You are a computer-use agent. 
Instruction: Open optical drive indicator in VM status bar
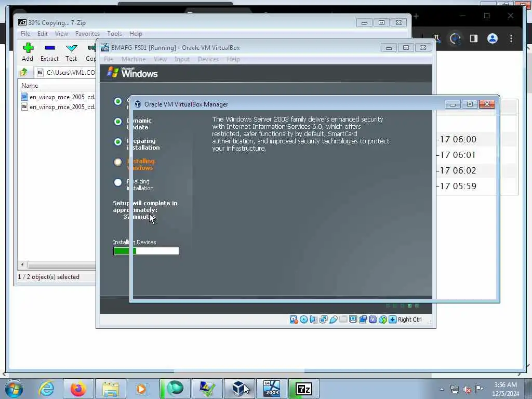tap(303, 320)
